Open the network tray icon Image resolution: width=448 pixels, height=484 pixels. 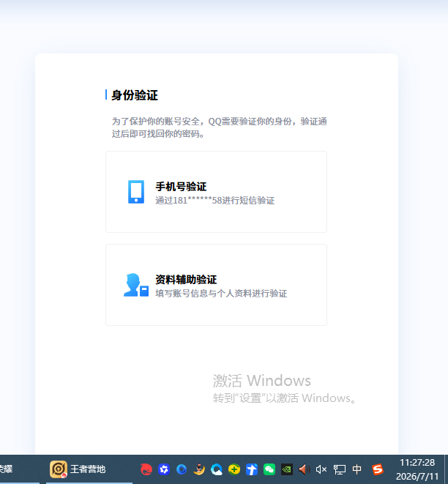(340, 469)
